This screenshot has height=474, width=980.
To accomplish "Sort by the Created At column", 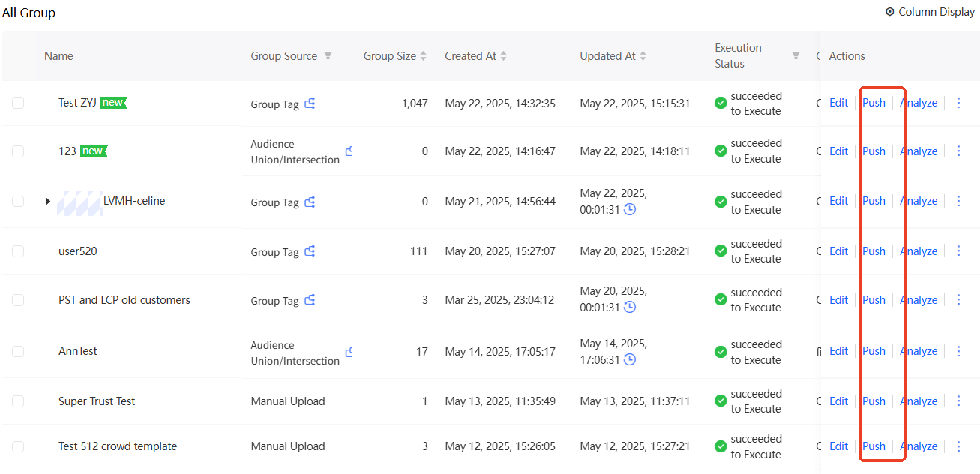I will pyautogui.click(x=503, y=56).
